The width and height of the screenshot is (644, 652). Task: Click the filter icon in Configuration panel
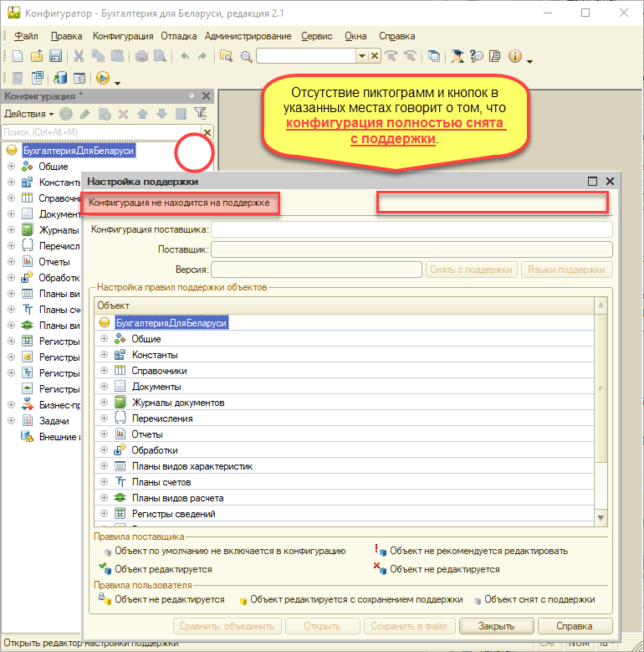[200, 113]
